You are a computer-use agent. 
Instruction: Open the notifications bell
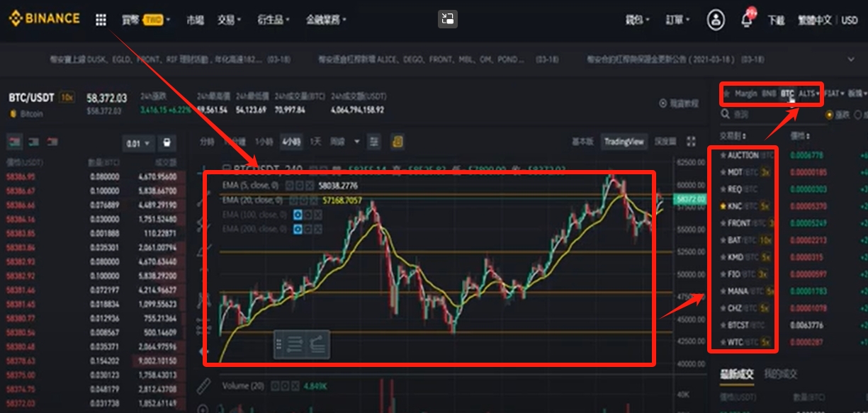(746, 20)
